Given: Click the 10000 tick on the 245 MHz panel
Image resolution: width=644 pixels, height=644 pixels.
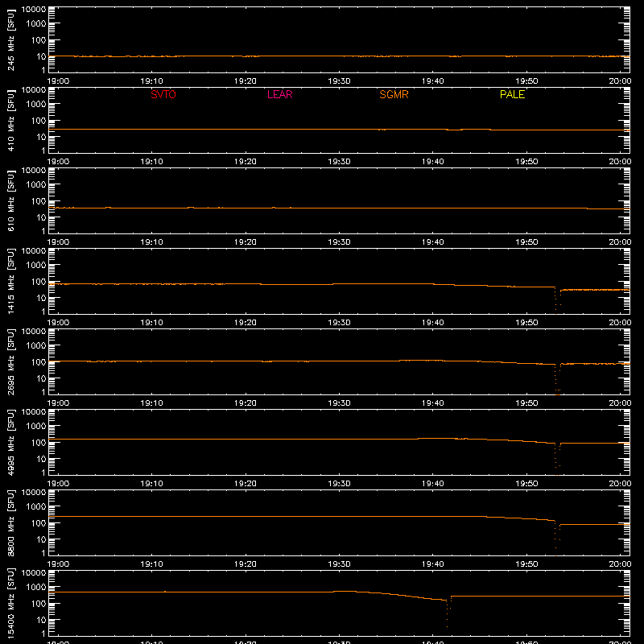Looking at the screenshot, I should pyautogui.click(x=34, y=10).
